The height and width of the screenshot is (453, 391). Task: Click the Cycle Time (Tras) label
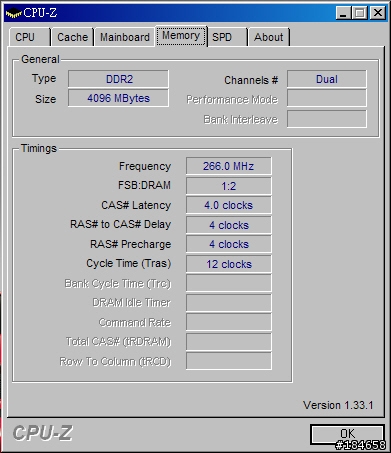click(x=128, y=263)
